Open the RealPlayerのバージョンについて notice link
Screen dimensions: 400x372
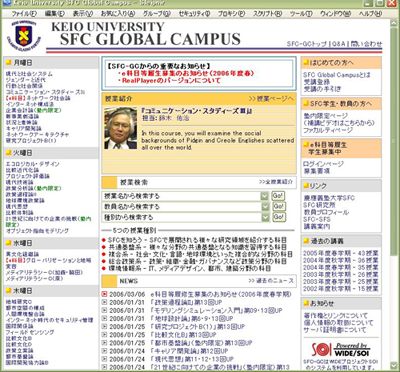(x=171, y=80)
